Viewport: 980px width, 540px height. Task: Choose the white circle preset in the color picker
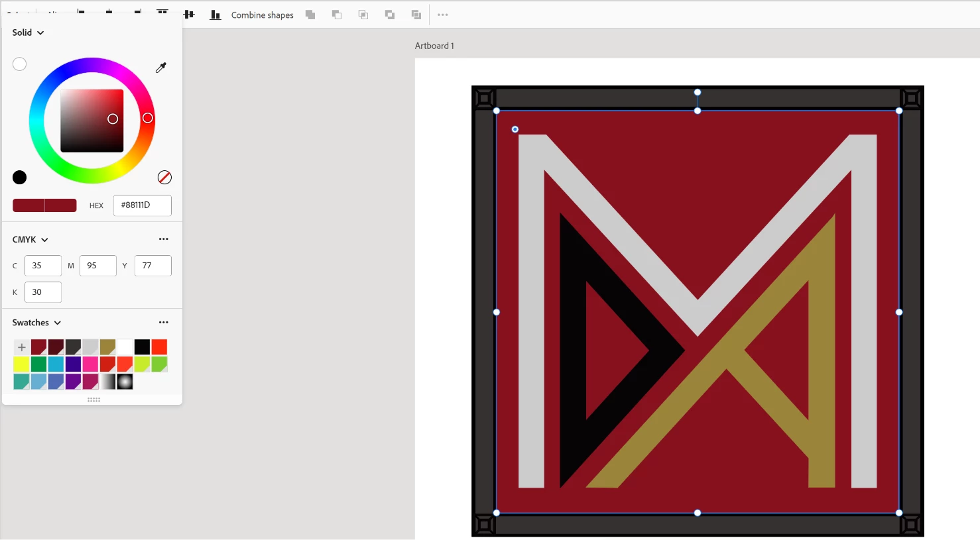20,64
